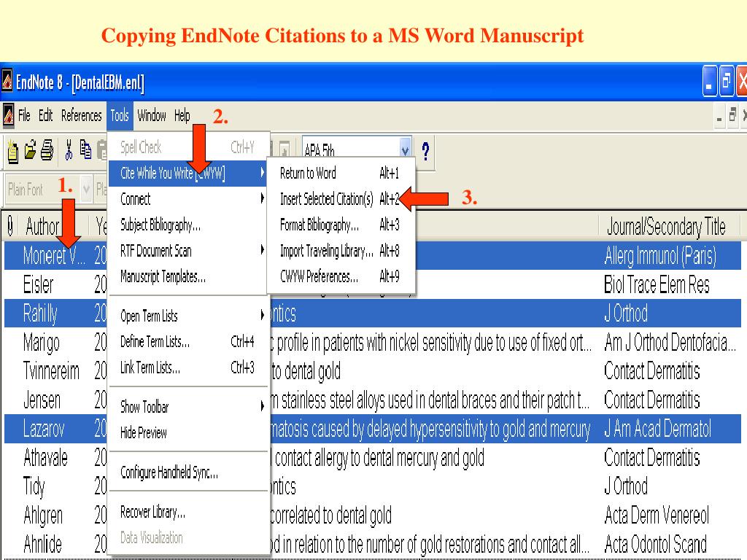This screenshot has height=560, width=747.
Task: Expand the Connect submenu
Action: click(187, 199)
